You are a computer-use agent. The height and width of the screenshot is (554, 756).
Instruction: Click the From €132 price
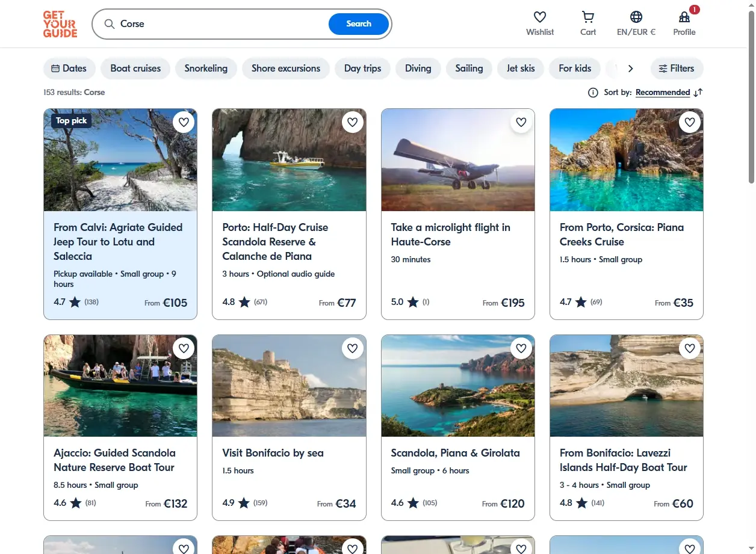click(167, 503)
